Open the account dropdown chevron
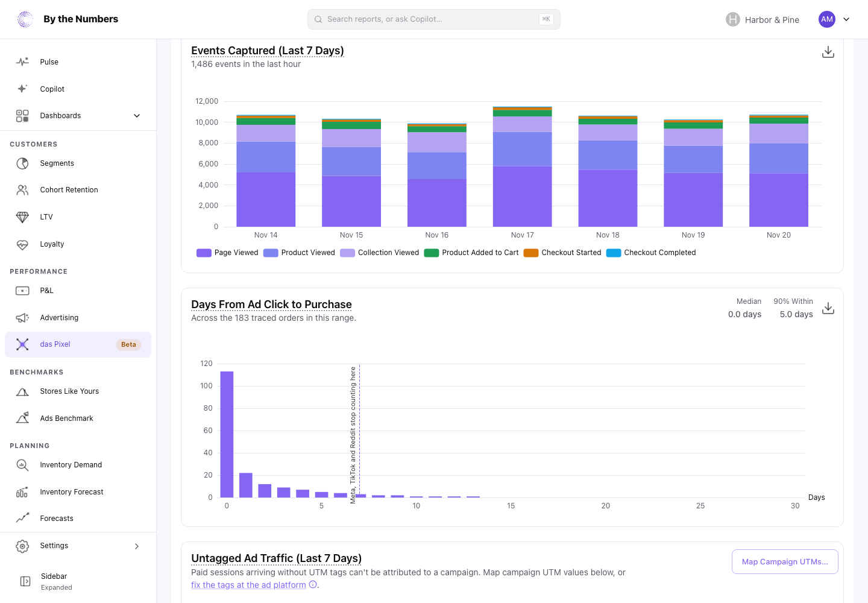Viewport: 868px width, 603px height. [x=846, y=19]
